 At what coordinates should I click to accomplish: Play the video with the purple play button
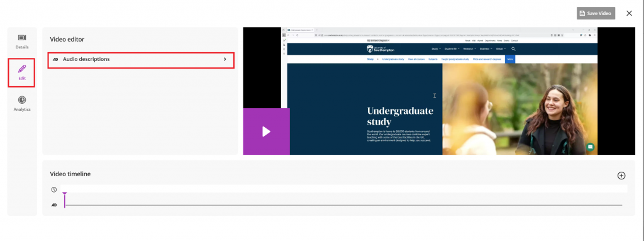[267, 132]
